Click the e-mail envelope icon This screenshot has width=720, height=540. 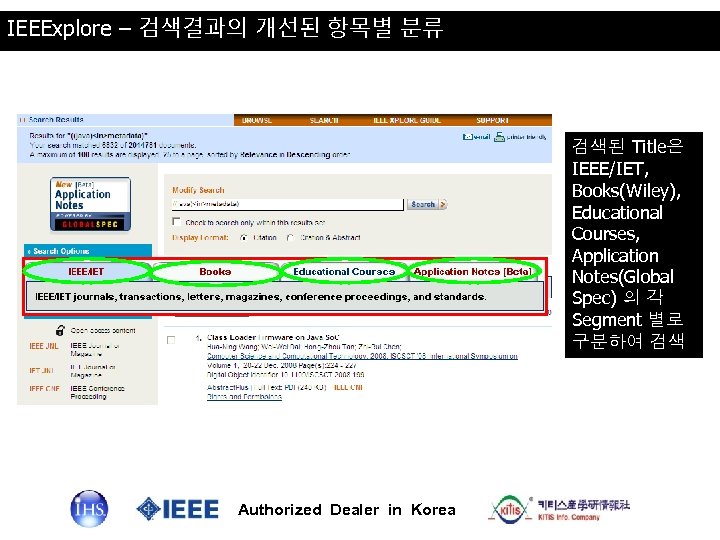(x=467, y=137)
